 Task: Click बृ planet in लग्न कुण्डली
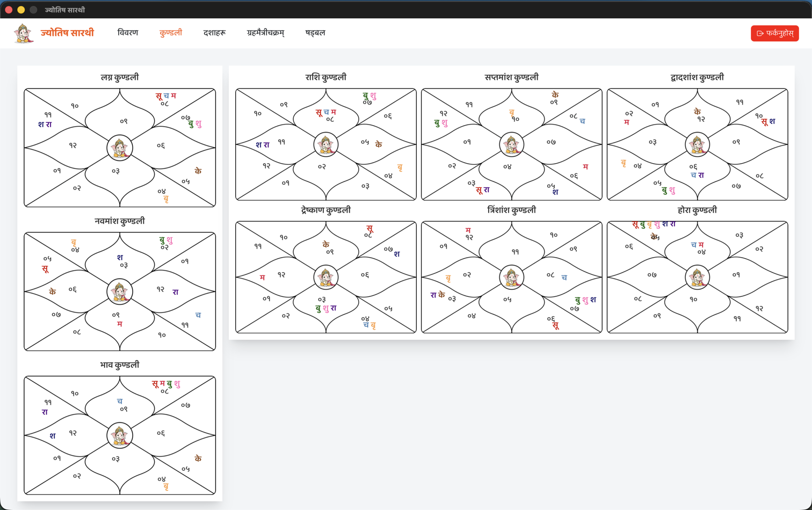click(x=166, y=199)
